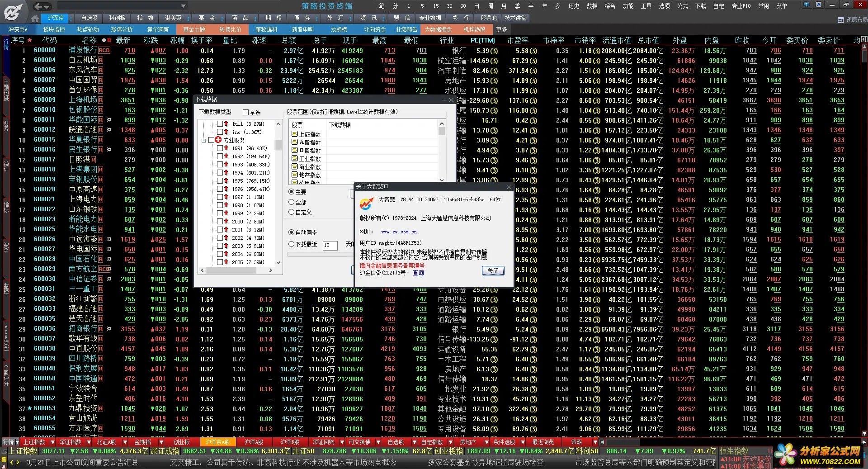Open the 专业F10 menu
This screenshot has width=868, height=469.
click(x=741, y=6)
